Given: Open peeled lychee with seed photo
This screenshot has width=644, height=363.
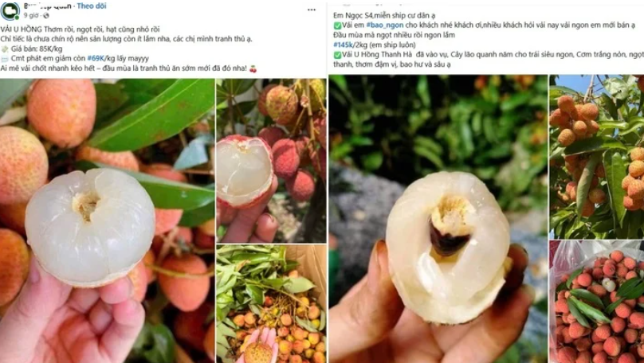Looking at the screenshot, I should click(x=438, y=219).
